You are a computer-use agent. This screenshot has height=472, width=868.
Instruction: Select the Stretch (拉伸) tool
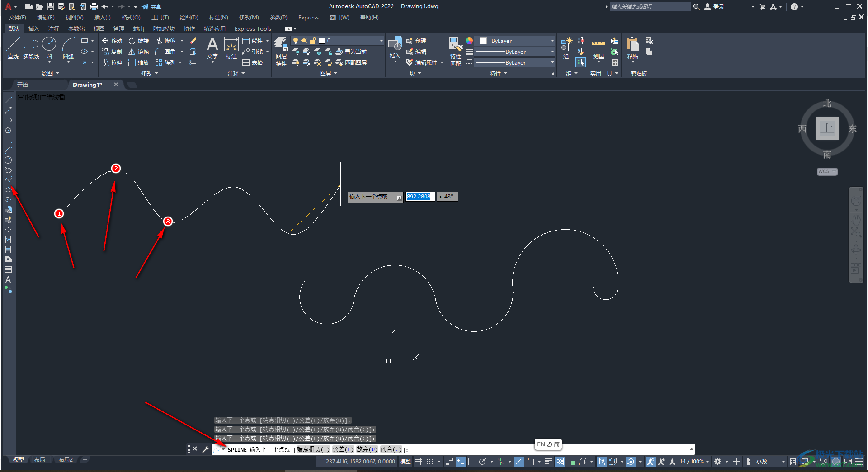[112, 62]
